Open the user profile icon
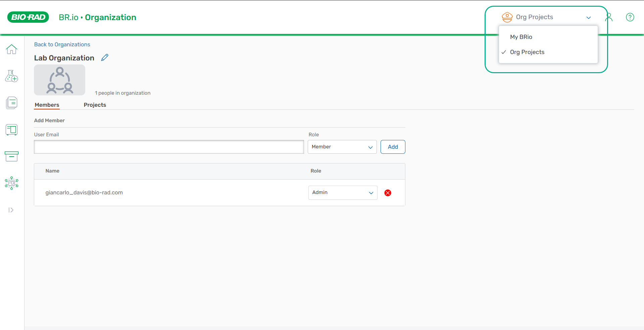Image resolution: width=644 pixels, height=330 pixels. (608, 17)
